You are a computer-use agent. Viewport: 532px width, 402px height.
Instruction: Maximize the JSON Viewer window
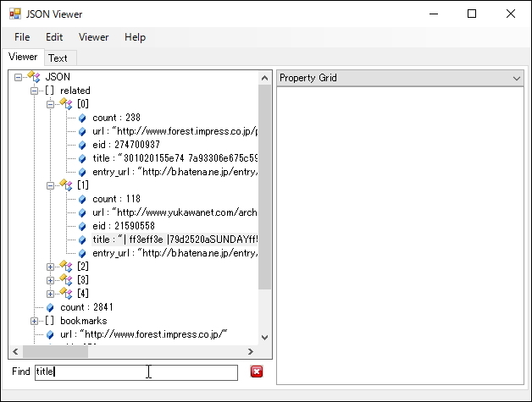tap(472, 14)
